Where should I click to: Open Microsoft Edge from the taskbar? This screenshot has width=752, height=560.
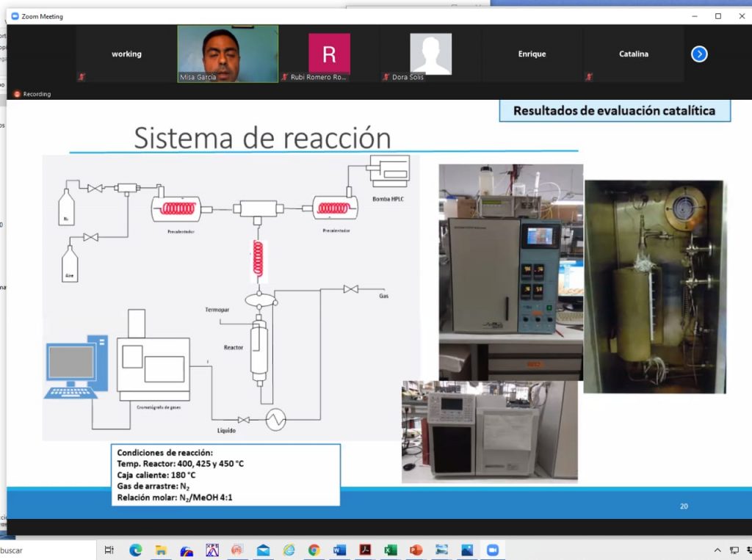pyautogui.click(x=135, y=550)
